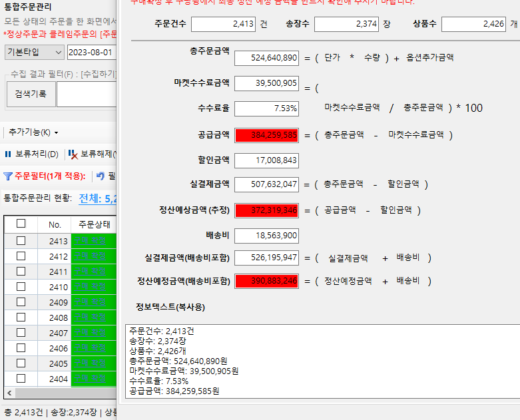
Task: Toggle the select-all checkbox in table header
Action: 21,224
